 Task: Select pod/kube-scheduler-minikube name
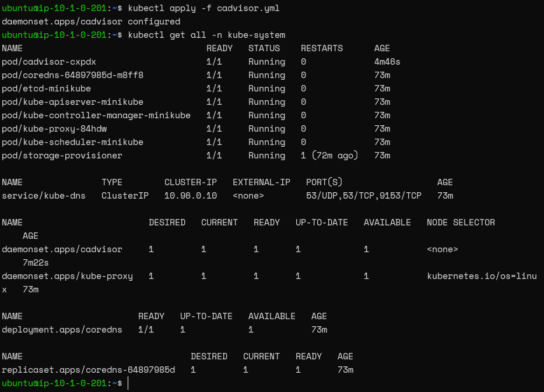(x=72, y=142)
